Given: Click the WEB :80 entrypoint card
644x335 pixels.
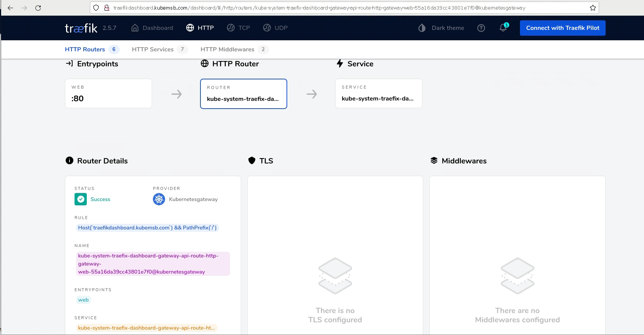Looking at the screenshot, I should point(108,94).
